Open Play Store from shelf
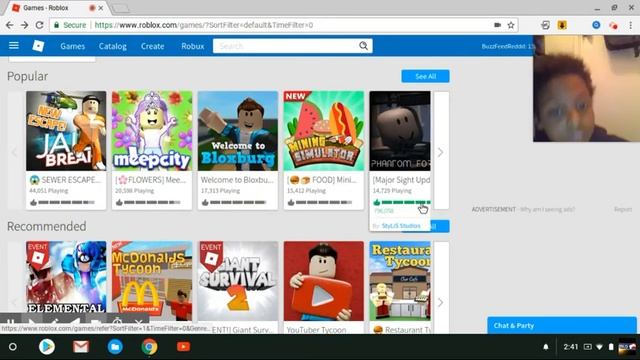640x360 pixels. (47, 347)
